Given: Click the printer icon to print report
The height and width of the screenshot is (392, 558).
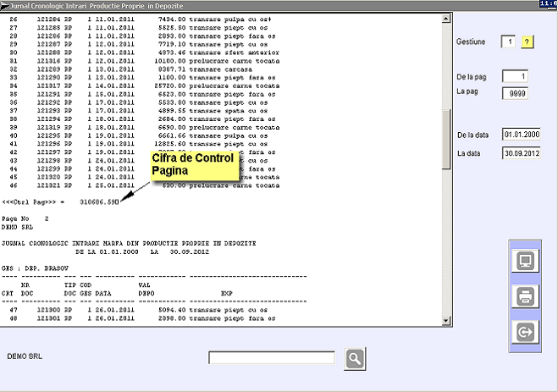Looking at the screenshot, I should pyautogui.click(x=522, y=297).
